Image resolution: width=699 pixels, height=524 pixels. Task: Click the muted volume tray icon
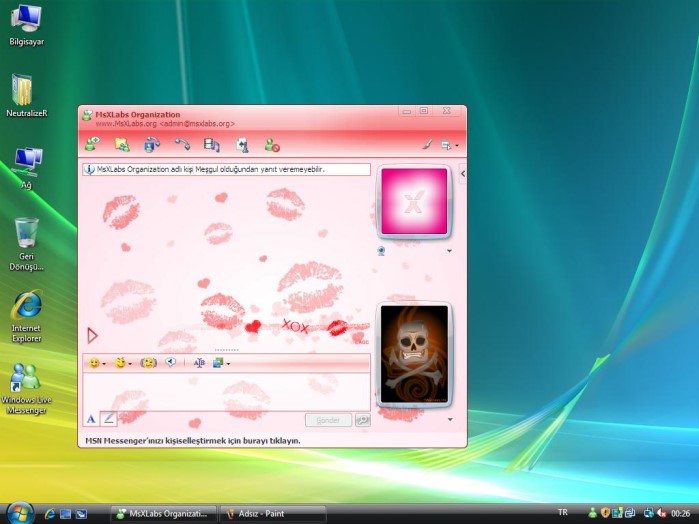pyautogui.click(x=662, y=513)
